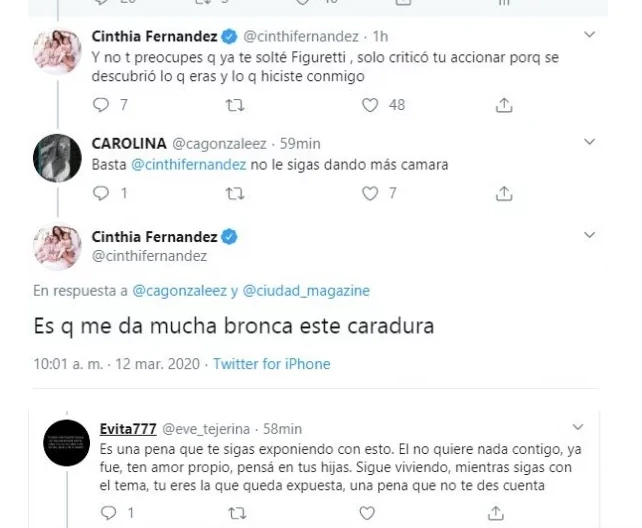Viewport: 642px width, 528px height.
Task: Share Evita777's reply
Action: [x=495, y=513]
